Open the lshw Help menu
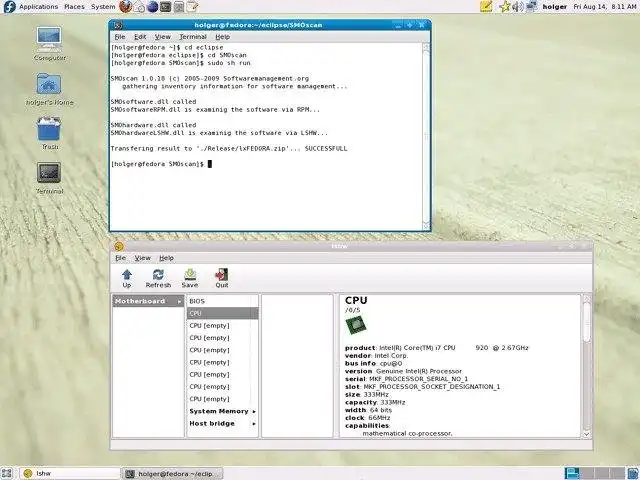 coord(166,258)
